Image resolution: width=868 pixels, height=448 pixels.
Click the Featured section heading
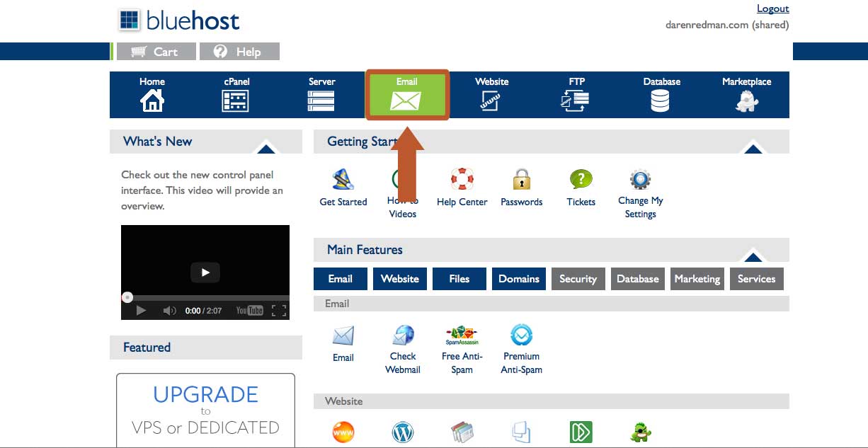[x=147, y=348]
